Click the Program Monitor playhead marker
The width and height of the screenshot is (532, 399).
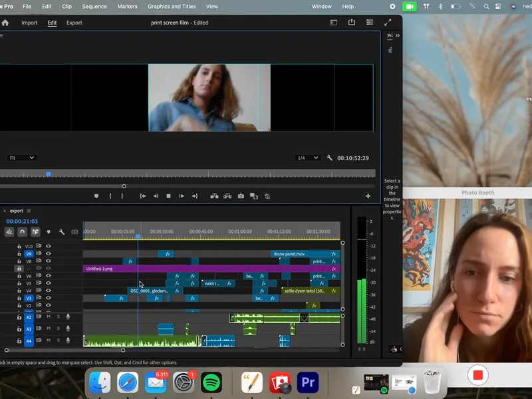pos(49,174)
